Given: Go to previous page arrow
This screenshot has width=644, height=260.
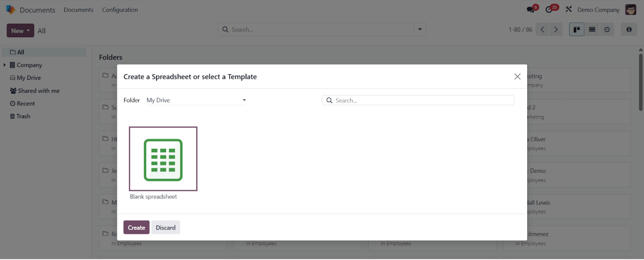Looking at the screenshot, I should pos(543,29).
